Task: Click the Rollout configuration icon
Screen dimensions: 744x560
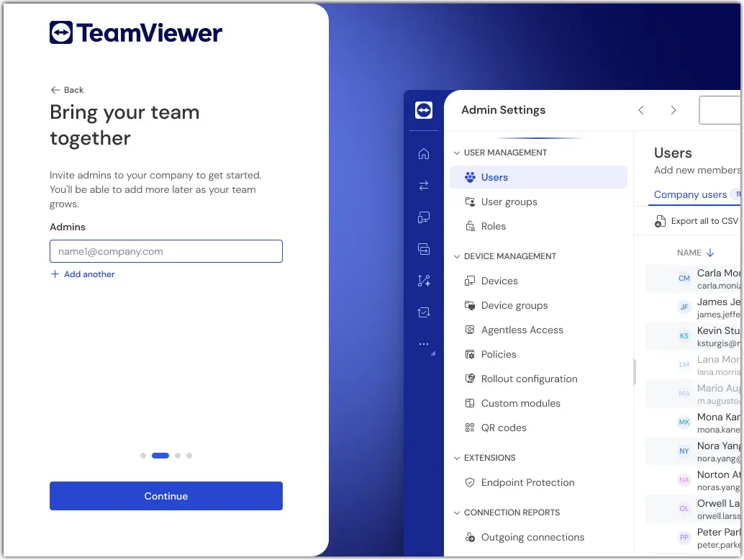Action: [470, 379]
